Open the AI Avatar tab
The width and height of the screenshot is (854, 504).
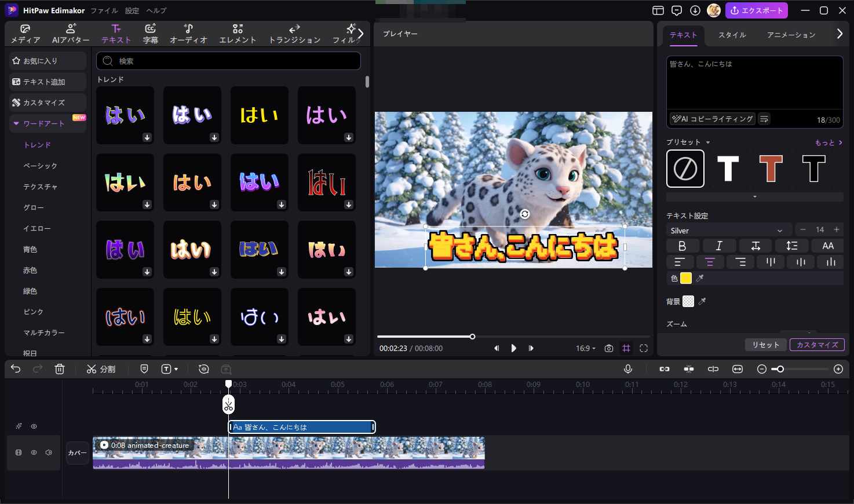(x=71, y=34)
